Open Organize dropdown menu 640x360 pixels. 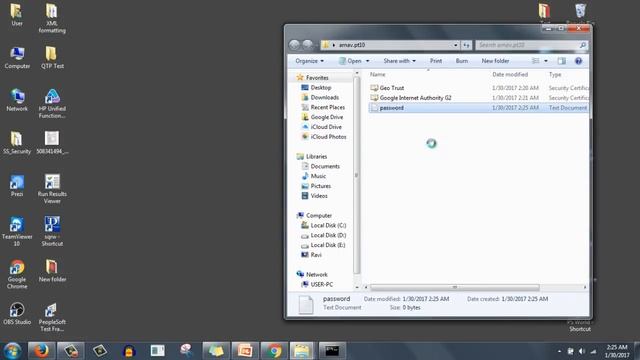coord(309,61)
